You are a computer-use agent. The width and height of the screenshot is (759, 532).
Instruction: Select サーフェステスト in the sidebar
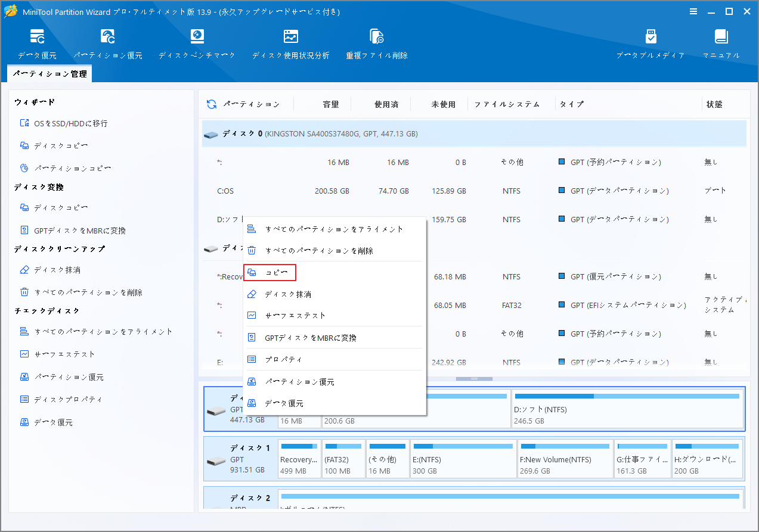point(57,354)
